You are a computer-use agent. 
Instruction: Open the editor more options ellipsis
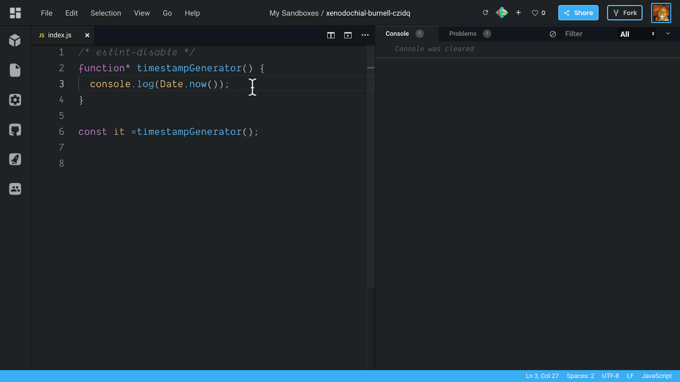(x=365, y=35)
